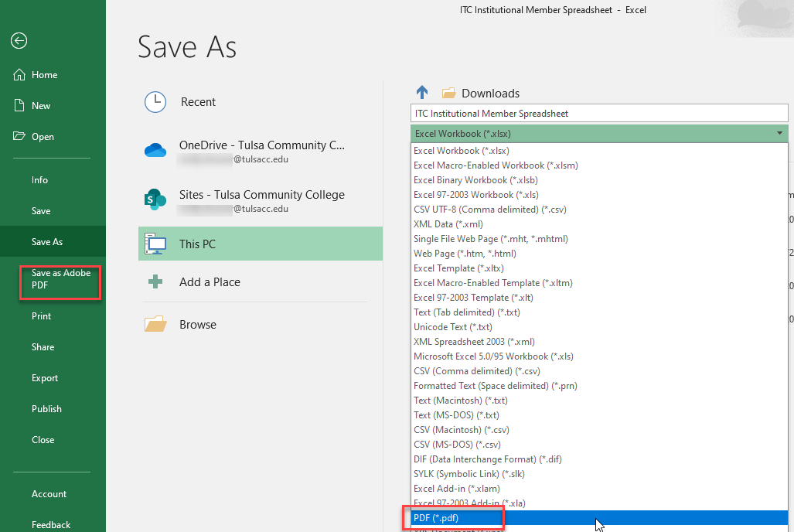Open Account settings
The height and width of the screenshot is (532, 794).
tap(49, 493)
